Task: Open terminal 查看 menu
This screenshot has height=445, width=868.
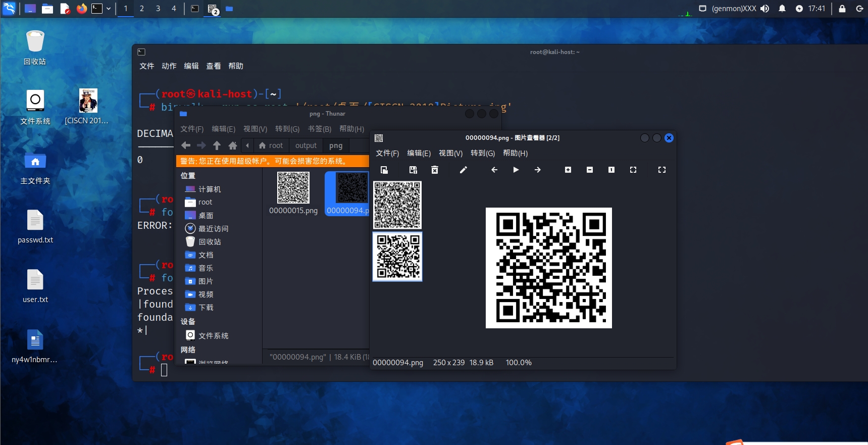Action: (x=214, y=66)
